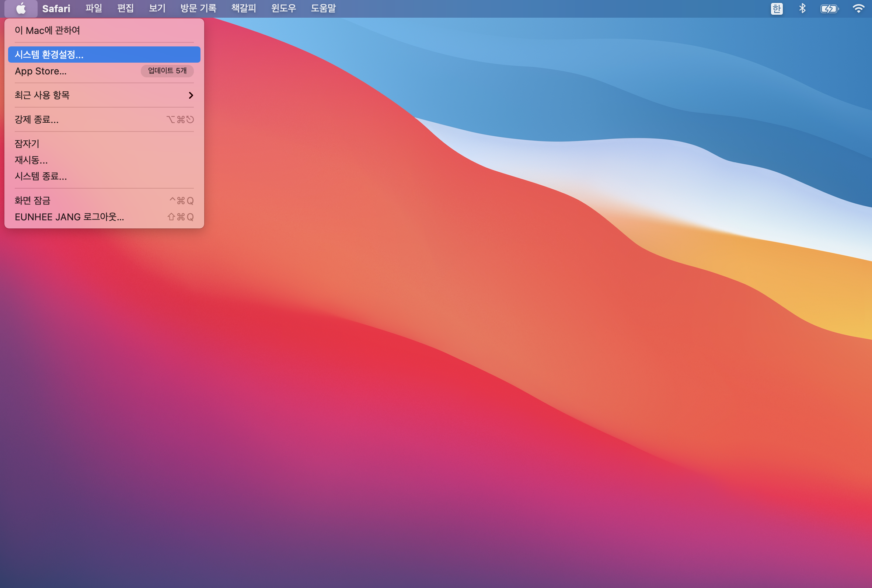
Task: Expand 최근 사용 항목 submenu arrow
Action: (x=191, y=95)
